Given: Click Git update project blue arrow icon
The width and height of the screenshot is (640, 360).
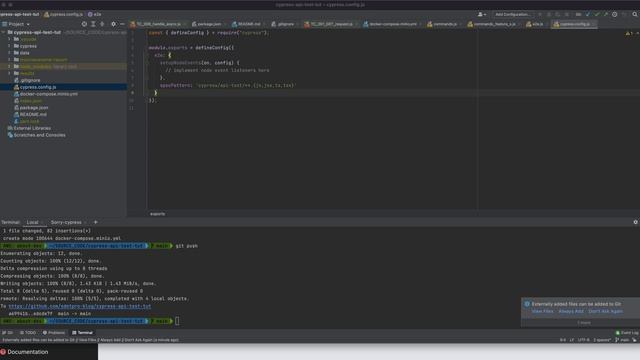Looking at the screenshot, I should tap(588, 14).
